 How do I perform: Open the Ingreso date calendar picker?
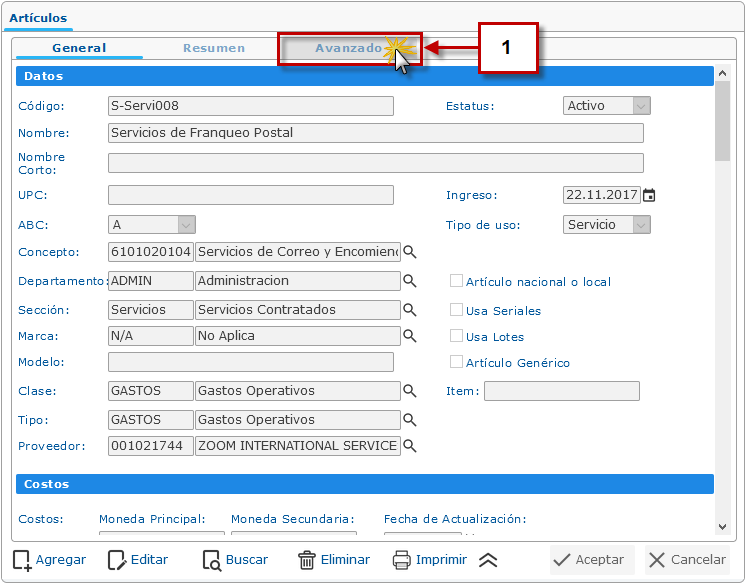[649, 196]
